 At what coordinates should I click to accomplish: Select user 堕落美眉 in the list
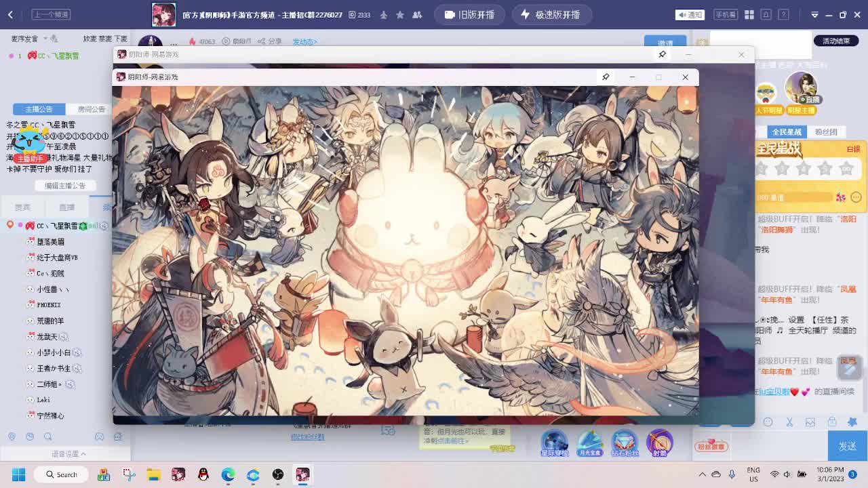point(50,242)
